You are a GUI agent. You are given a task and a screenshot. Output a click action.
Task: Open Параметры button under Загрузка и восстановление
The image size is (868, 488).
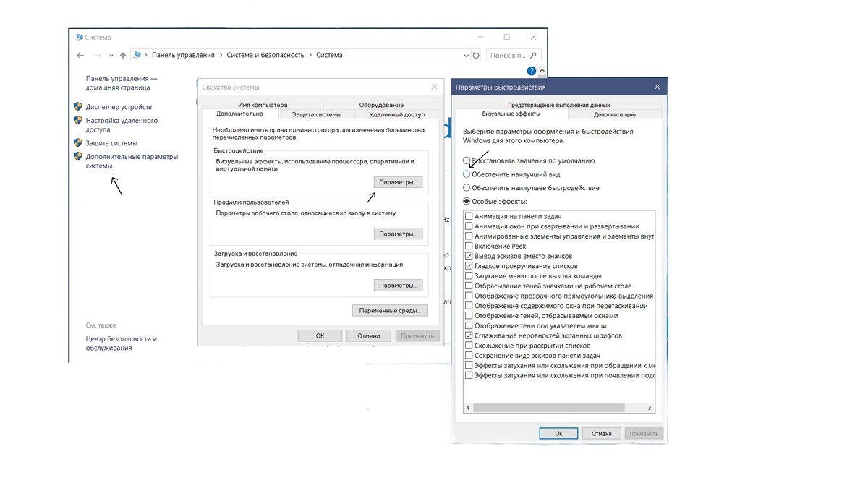click(399, 286)
